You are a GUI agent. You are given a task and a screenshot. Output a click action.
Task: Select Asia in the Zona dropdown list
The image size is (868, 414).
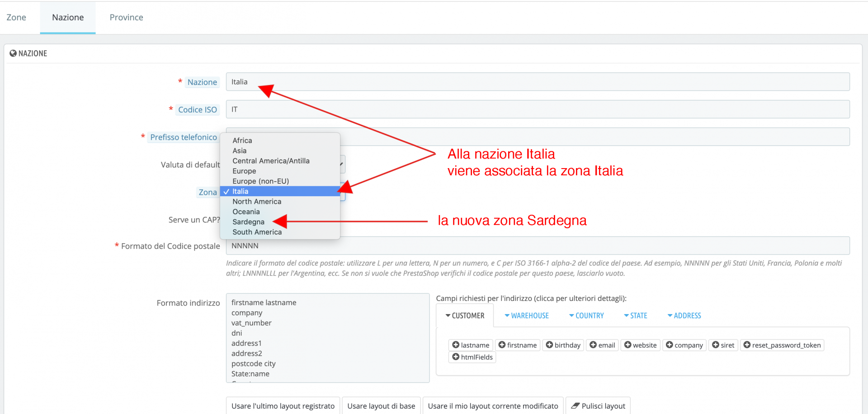point(280,151)
